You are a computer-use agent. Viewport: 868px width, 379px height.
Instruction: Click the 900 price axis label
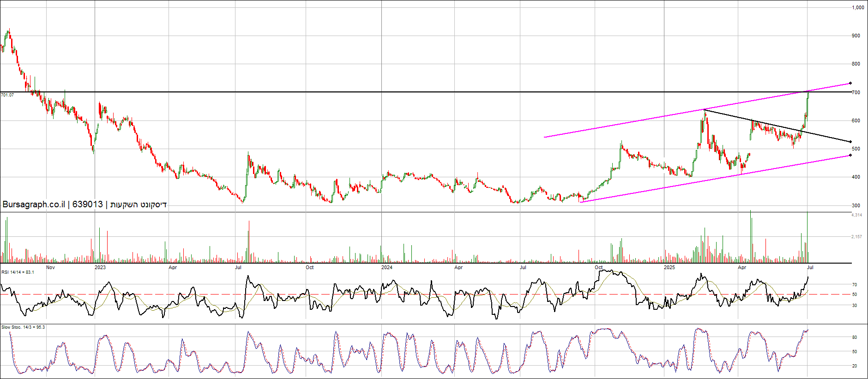pyautogui.click(x=856, y=36)
